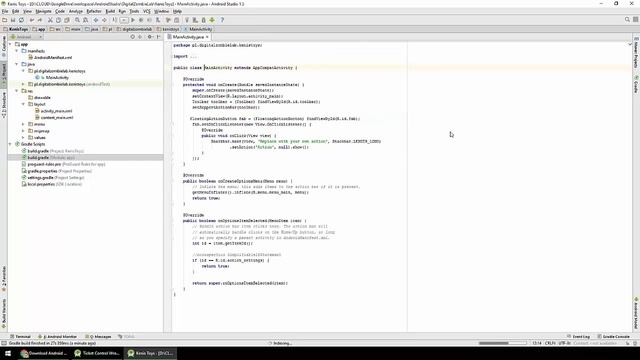Viewport: 640px width, 360px height.
Task: Click the Redo toolbar arrow
Action: 40,20
